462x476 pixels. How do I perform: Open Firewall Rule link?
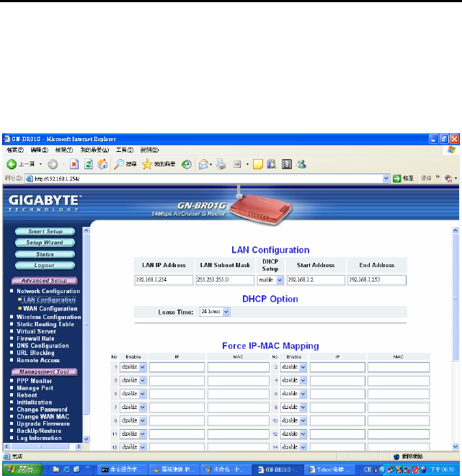click(35, 338)
